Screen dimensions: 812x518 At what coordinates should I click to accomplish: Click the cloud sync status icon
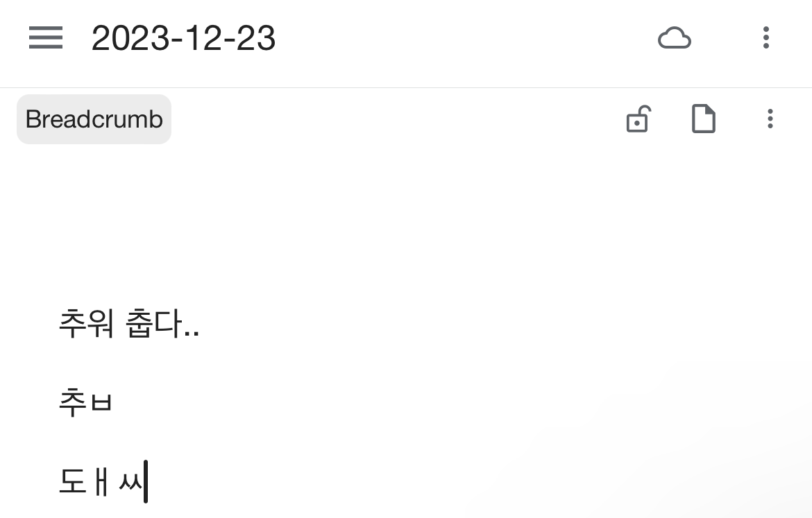(x=674, y=38)
